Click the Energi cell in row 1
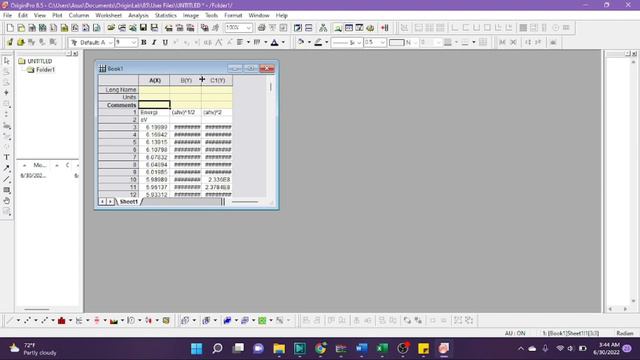Viewport: 640px width, 360px height. pos(154,112)
